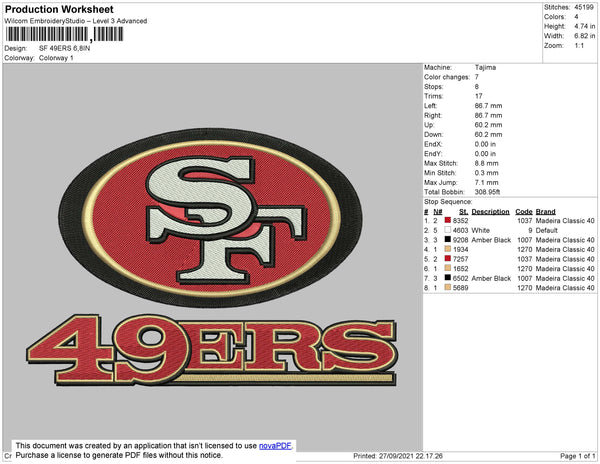Click the black swatch beside stitch count 6502
Image resolution: width=600 pixels, height=464 pixels.
[x=447, y=278]
